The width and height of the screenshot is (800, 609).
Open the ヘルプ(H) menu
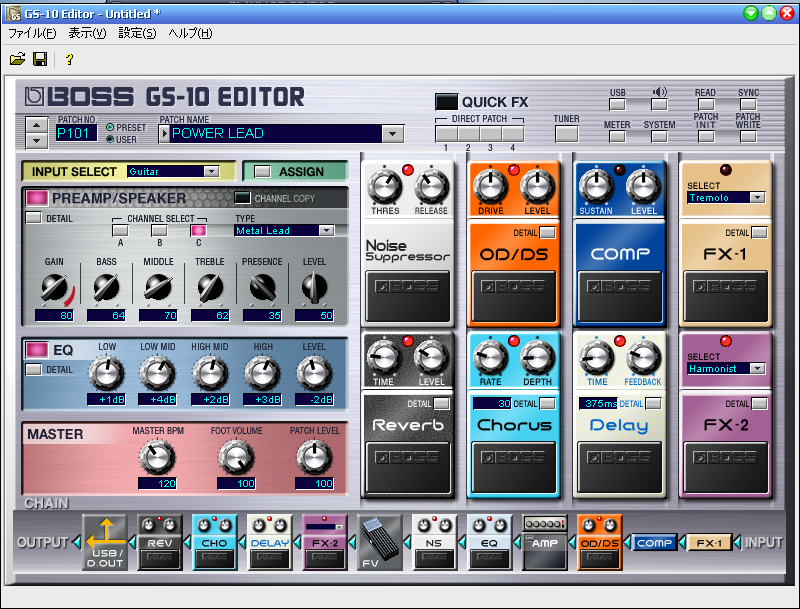[x=190, y=34]
